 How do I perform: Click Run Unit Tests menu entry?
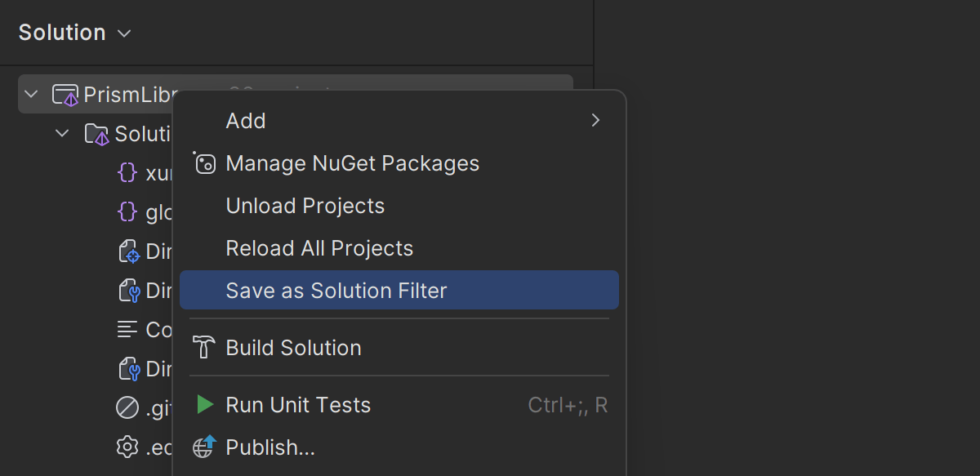click(x=298, y=405)
